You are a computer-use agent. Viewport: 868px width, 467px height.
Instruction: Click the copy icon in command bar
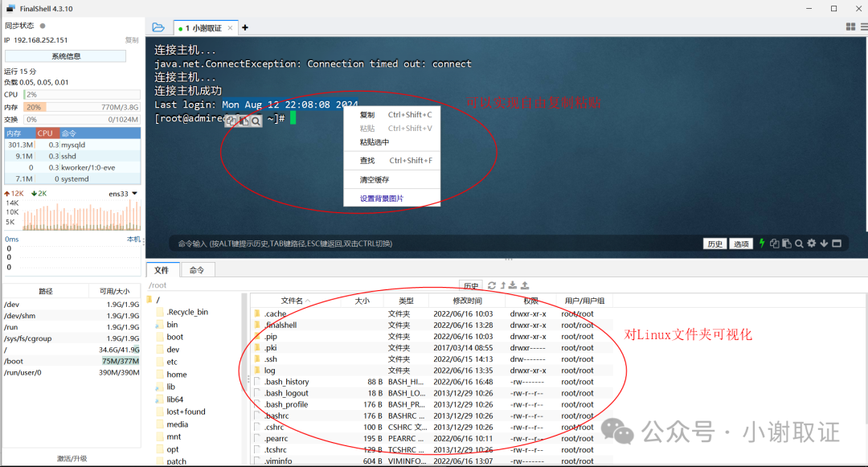[x=775, y=244]
